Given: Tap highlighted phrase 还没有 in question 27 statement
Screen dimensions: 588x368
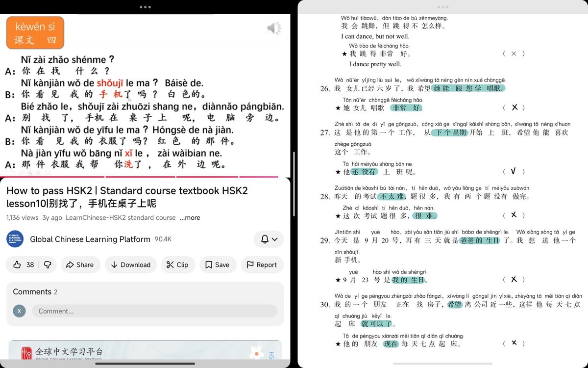Looking at the screenshot, I should [x=364, y=172].
